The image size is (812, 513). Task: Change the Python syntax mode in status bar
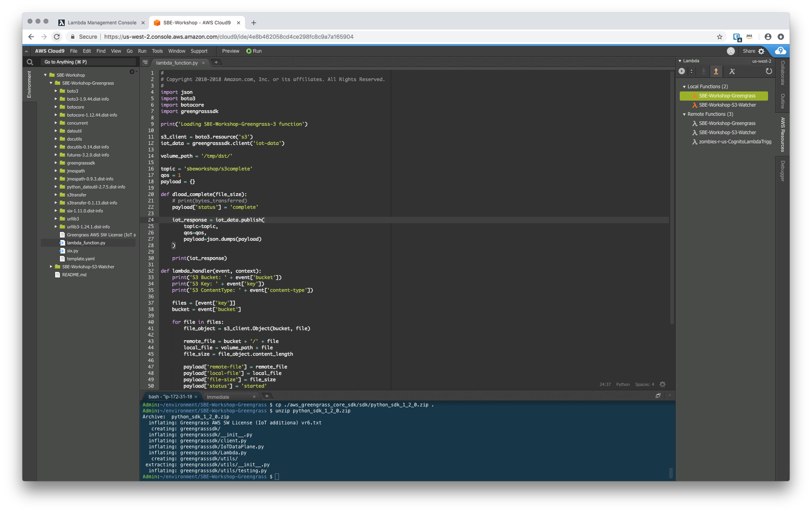pyautogui.click(x=623, y=384)
